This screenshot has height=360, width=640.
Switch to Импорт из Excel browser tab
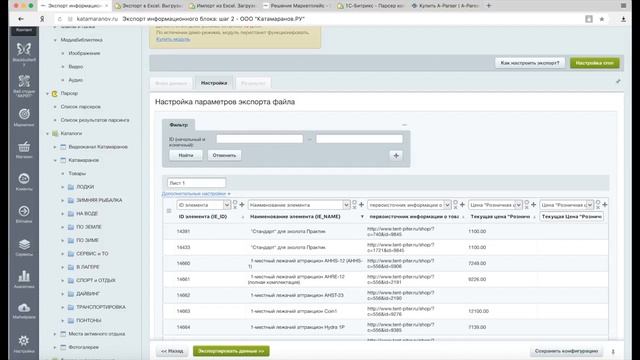[222, 6]
